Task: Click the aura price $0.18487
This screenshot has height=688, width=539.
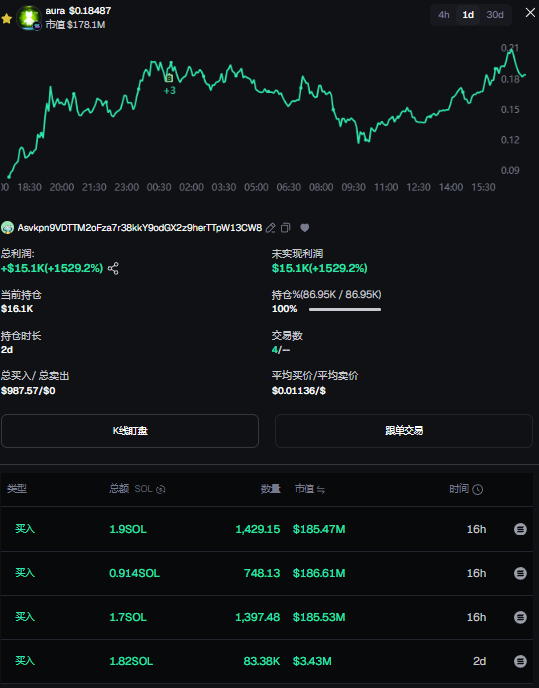Action: point(90,11)
